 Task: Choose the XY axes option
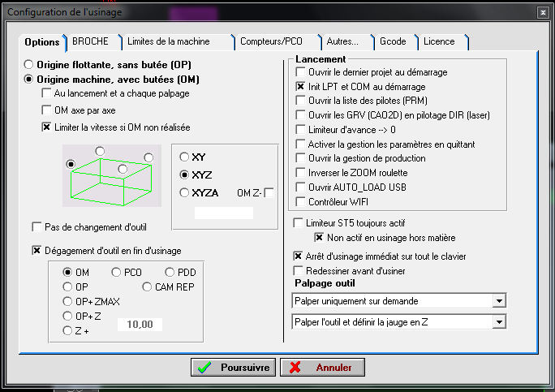(x=184, y=157)
